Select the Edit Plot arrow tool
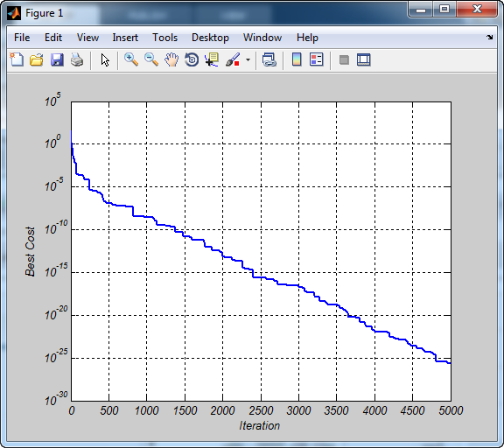This screenshot has height=448, width=504. coord(105,60)
